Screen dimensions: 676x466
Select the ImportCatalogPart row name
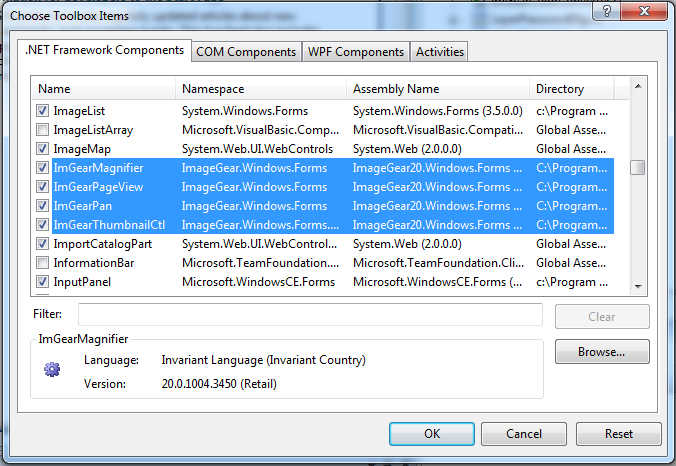coord(103,244)
